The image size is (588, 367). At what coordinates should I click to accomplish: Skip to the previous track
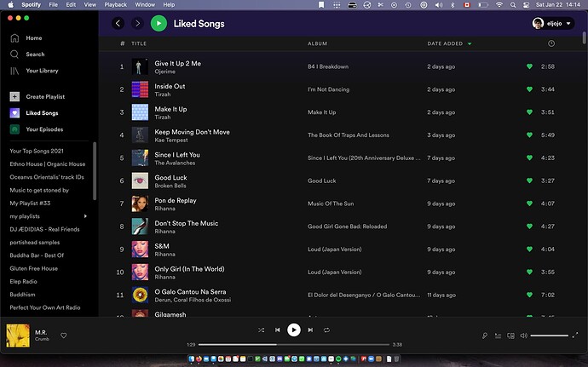pos(277,330)
